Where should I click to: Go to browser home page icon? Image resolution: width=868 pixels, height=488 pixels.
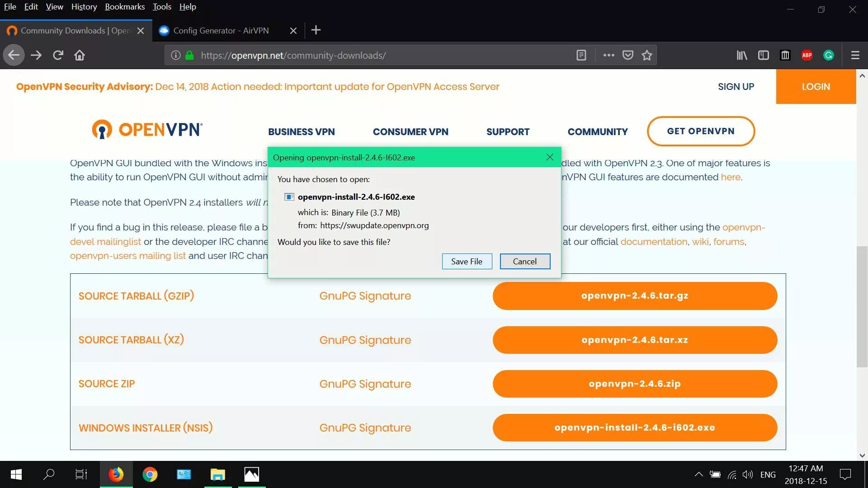click(80, 55)
